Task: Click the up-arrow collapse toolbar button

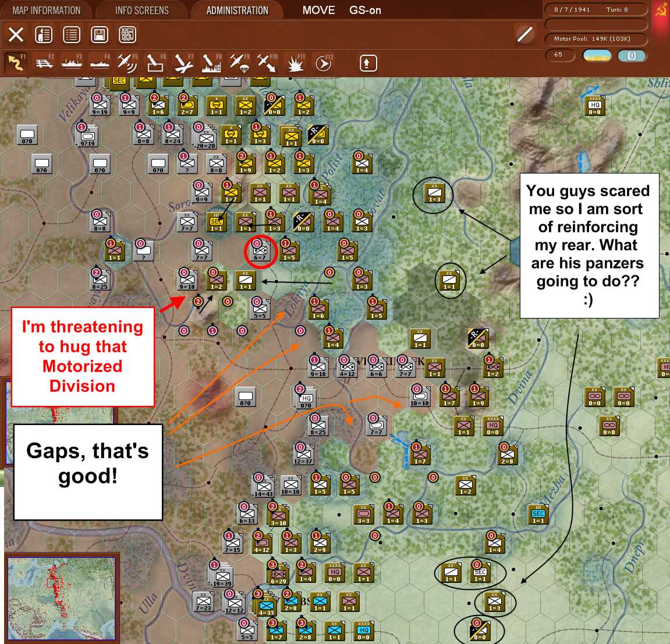Action: (x=368, y=63)
